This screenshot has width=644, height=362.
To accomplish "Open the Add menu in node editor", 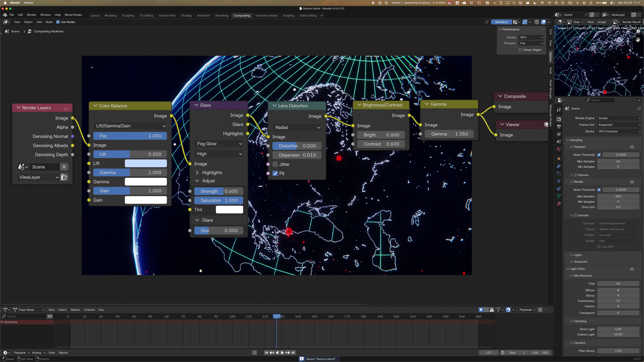I will coord(39,22).
